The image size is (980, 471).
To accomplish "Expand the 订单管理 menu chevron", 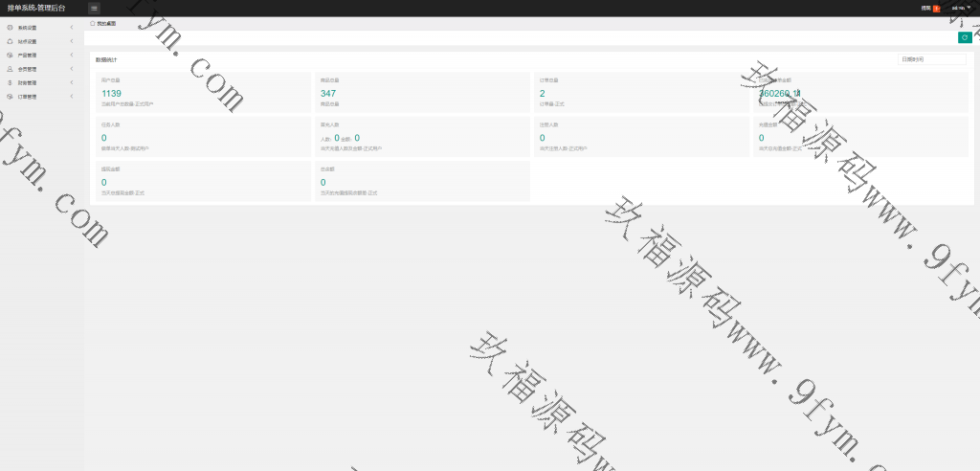I will (72, 97).
